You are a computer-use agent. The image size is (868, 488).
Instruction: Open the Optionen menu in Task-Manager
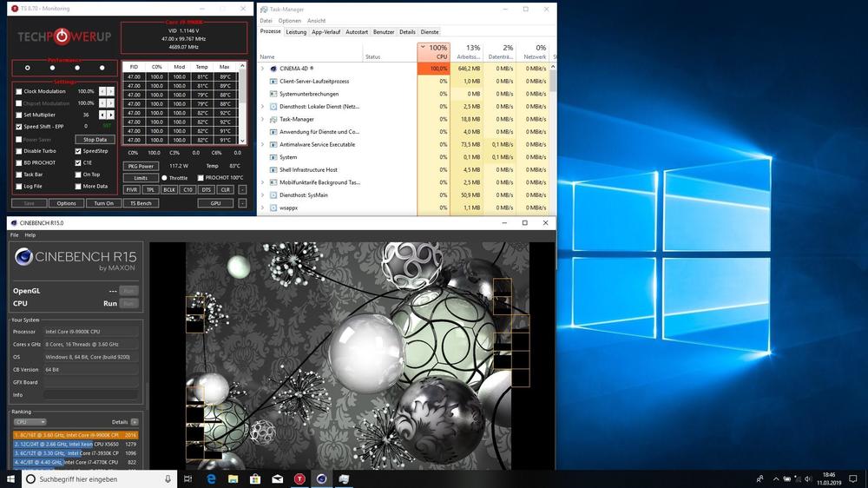point(290,21)
